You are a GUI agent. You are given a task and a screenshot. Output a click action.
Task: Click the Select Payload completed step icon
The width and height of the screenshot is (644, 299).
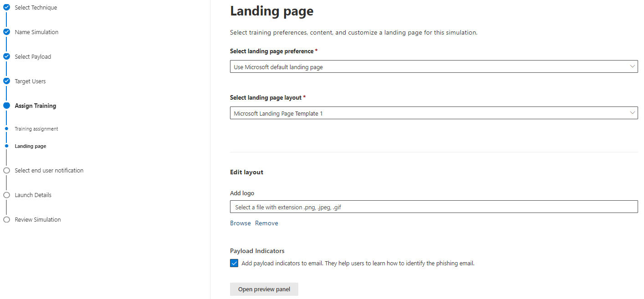coord(6,56)
